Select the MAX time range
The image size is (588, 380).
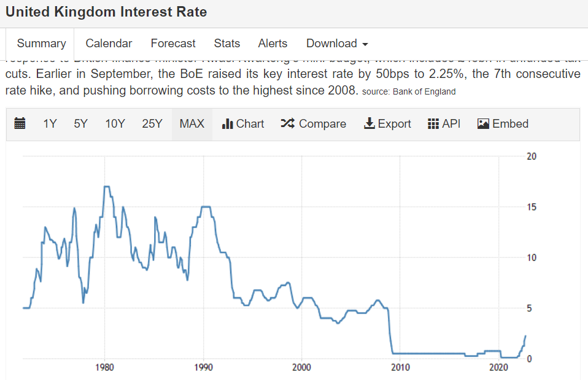[191, 124]
